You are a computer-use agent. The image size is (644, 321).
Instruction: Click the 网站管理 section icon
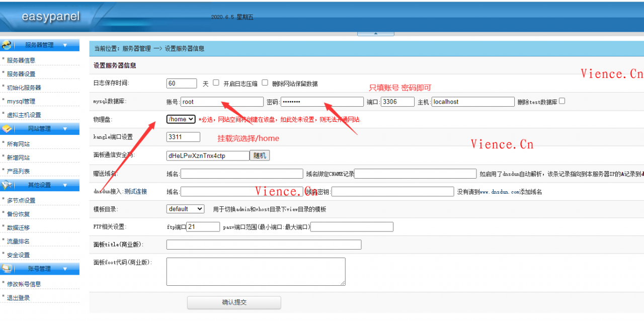[7, 129]
